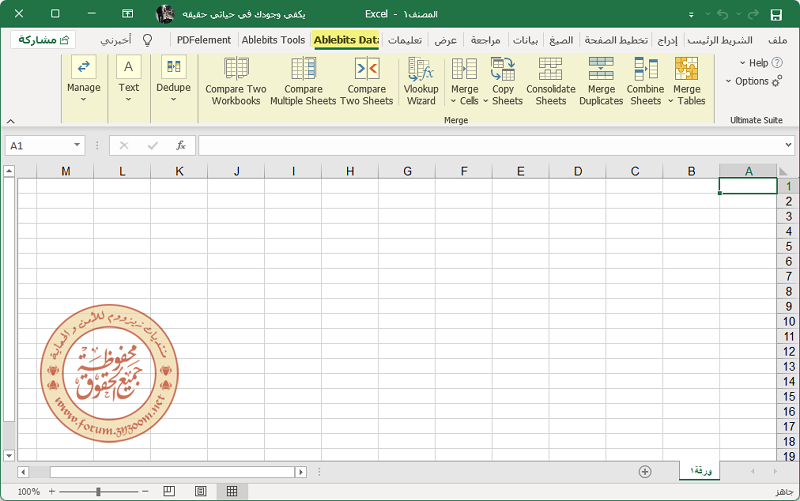Select column header K

click(179, 171)
